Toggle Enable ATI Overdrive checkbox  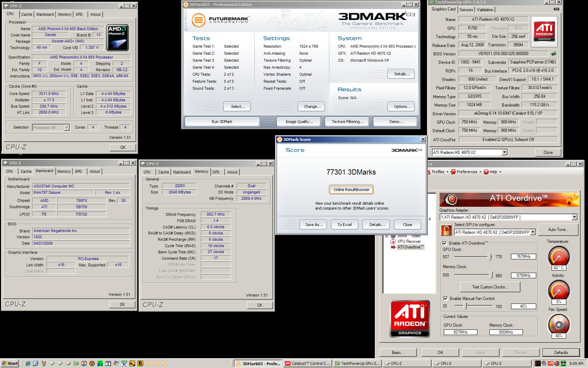pyautogui.click(x=444, y=243)
